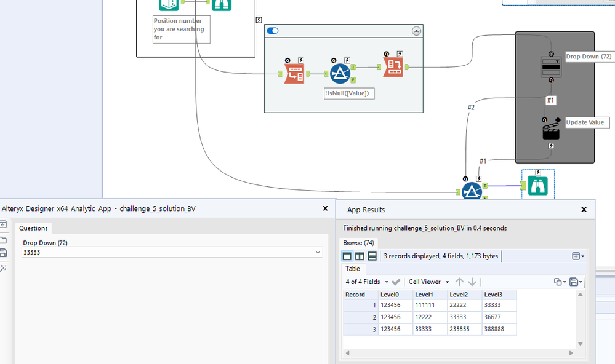Select the Browse (74) tab

[x=358, y=243]
